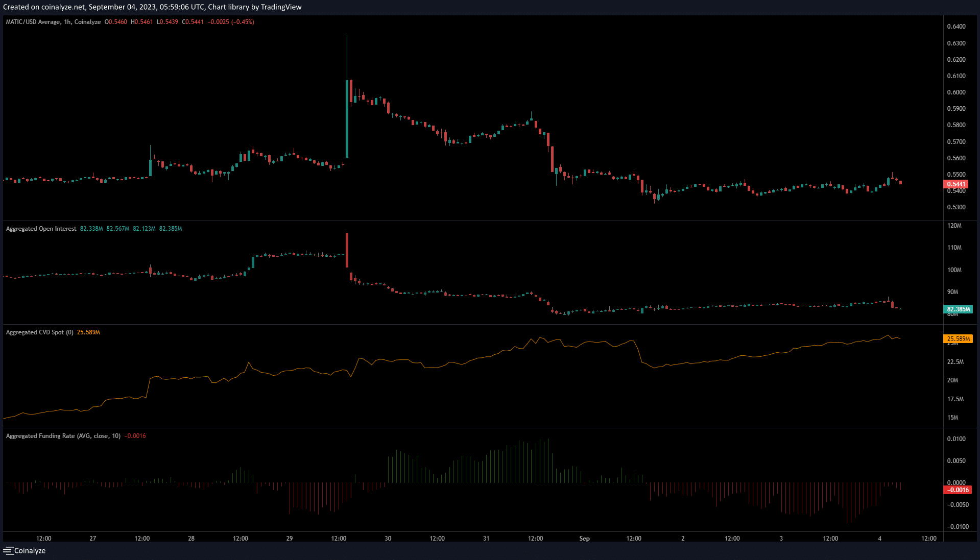Click the red -0.0016 funding rate label

click(958, 490)
